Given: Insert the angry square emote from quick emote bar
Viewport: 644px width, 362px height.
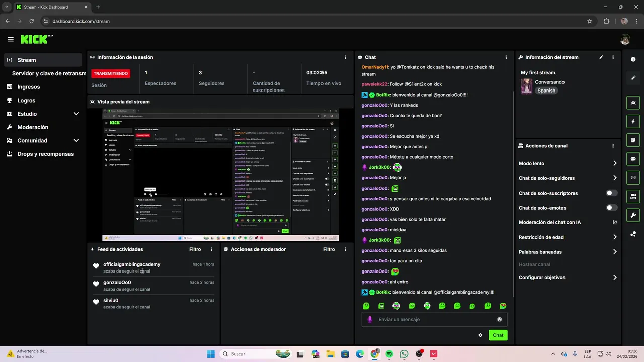Looking at the screenshot, I should click(381, 306).
